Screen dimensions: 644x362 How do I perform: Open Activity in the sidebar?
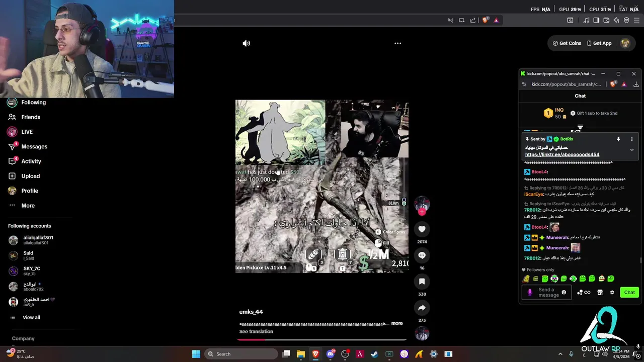coord(31,161)
